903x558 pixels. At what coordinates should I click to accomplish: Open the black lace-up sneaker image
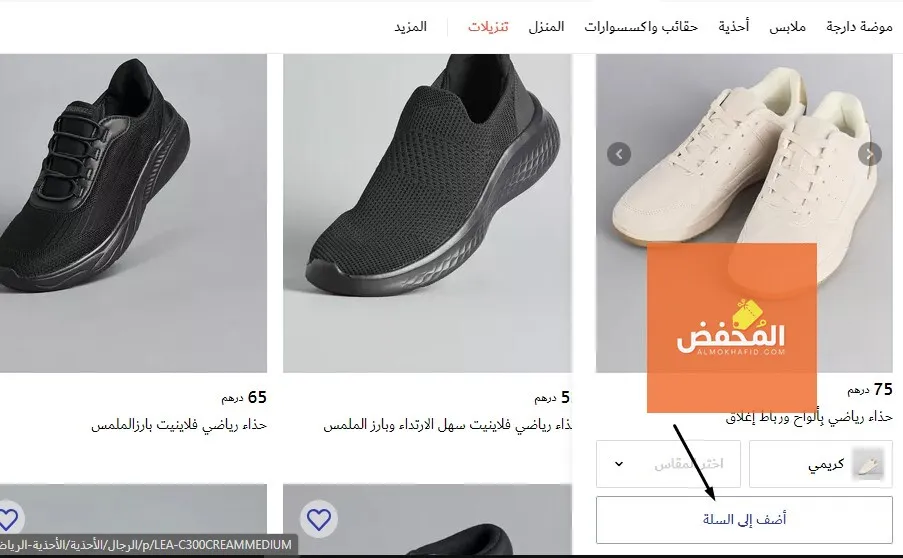133,213
